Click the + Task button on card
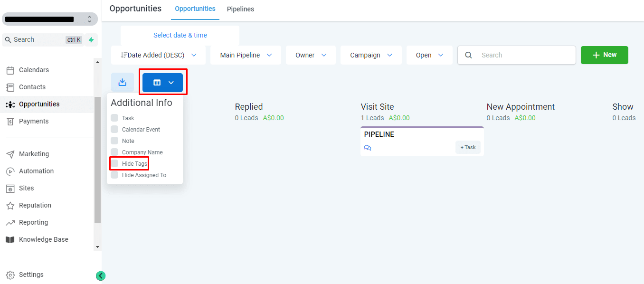This screenshot has height=284, width=644. 468,147
